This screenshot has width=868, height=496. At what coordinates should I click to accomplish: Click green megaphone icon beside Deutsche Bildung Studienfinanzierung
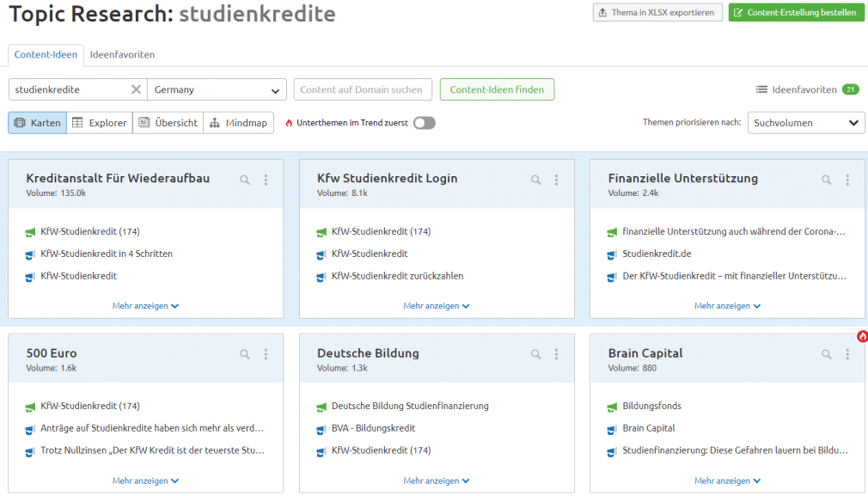(x=321, y=407)
